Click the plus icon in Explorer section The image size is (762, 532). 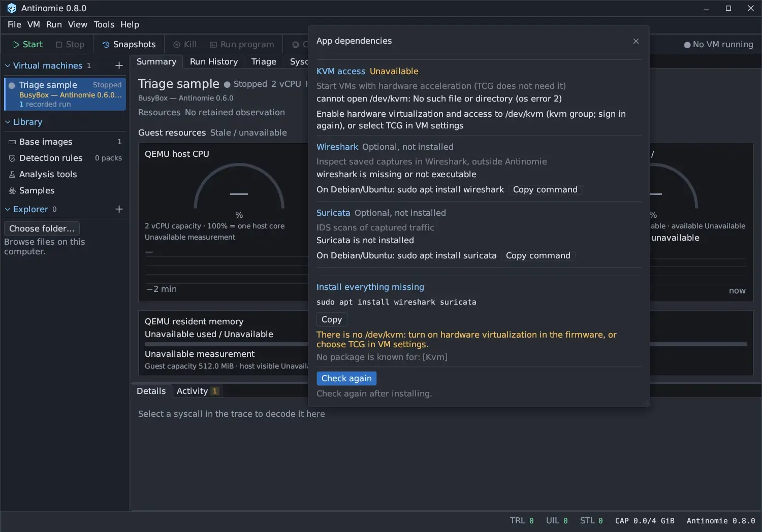tap(119, 209)
